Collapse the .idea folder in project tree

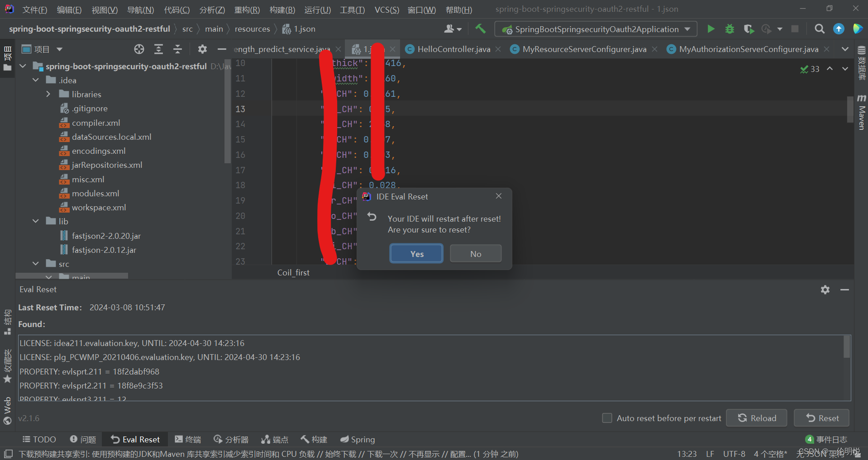pyautogui.click(x=36, y=80)
